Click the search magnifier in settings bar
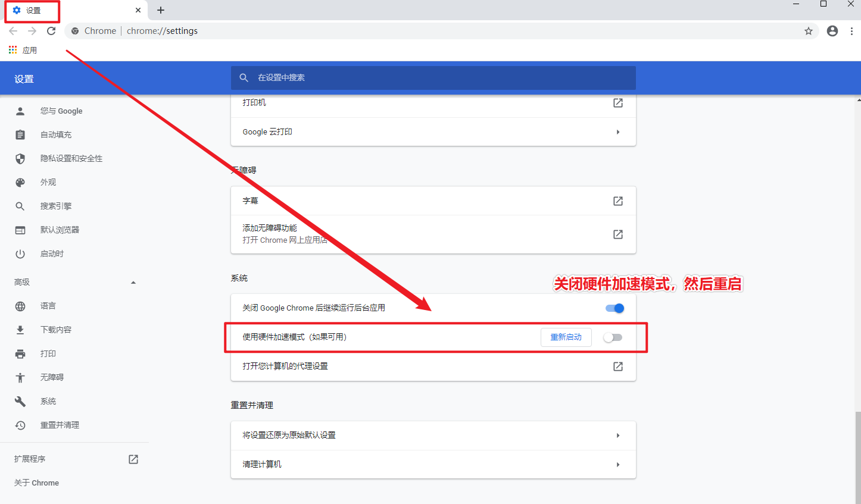This screenshot has height=504, width=861. click(x=244, y=78)
